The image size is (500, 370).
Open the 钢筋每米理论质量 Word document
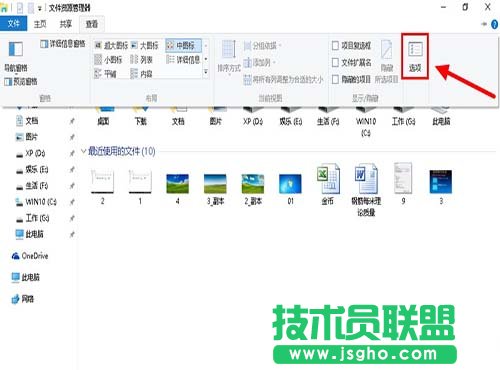point(366,189)
